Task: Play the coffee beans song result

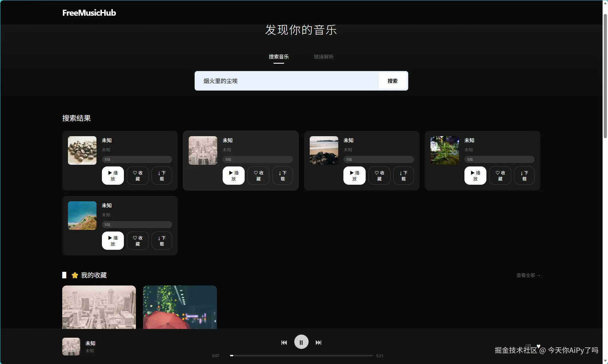Action: coord(113,176)
